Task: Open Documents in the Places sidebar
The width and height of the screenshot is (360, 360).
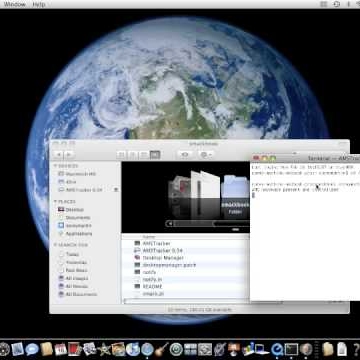Action: pos(74,218)
